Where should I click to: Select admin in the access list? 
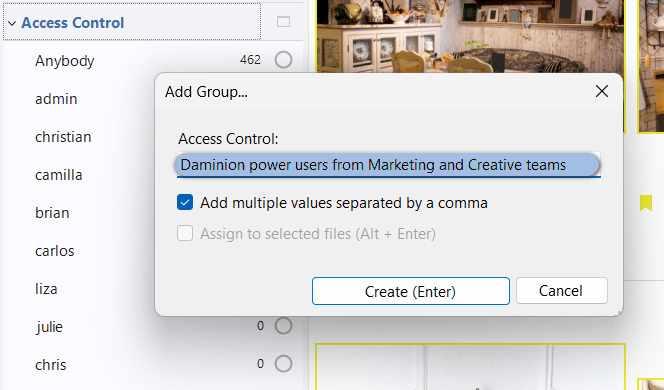click(x=56, y=99)
